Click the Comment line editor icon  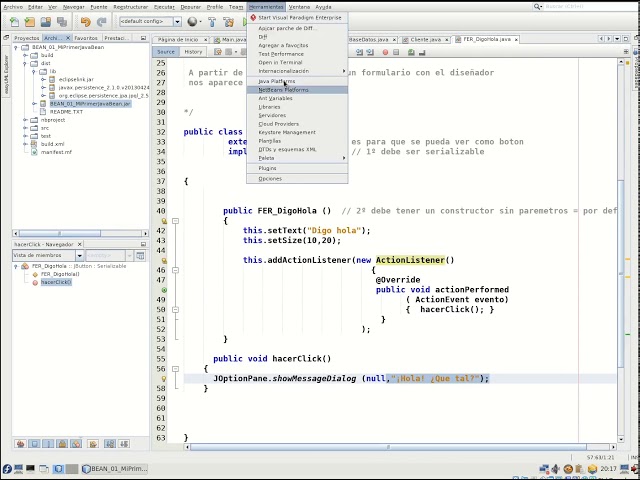click(x=411, y=52)
